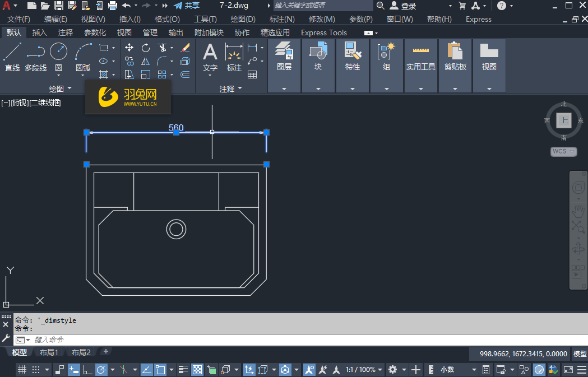Click the Trim scissors icon
Image resolution: width=588 pixels, height=377 pixels.
click(x=162, y=48)
